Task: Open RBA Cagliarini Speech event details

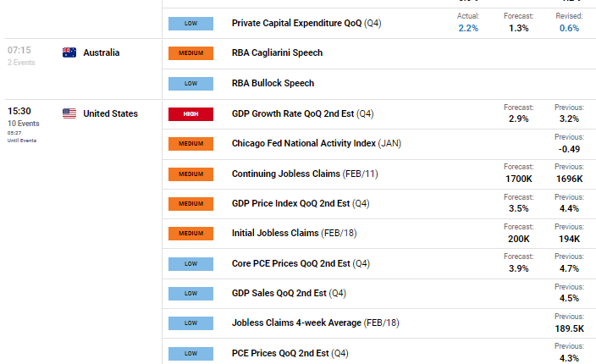Action: pos(277,52)
